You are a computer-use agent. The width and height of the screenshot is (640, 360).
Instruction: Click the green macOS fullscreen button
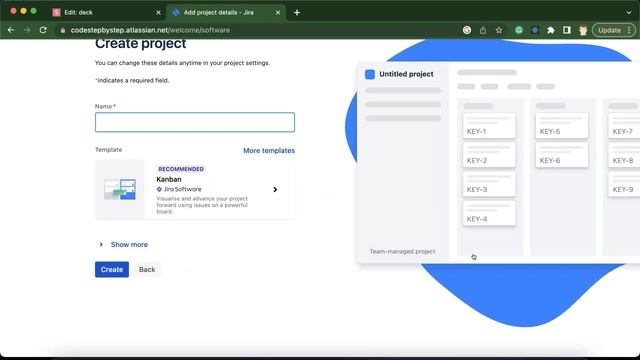pos(33,11)
